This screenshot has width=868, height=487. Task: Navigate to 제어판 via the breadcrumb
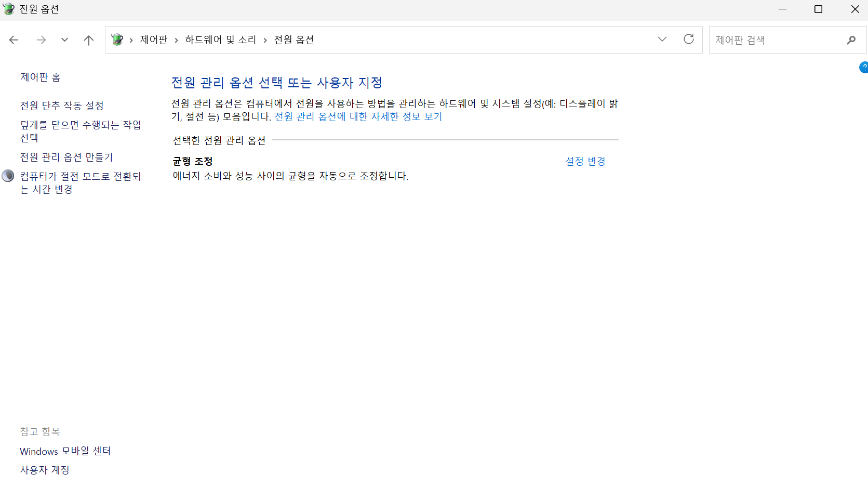click(x=153, y=40)
